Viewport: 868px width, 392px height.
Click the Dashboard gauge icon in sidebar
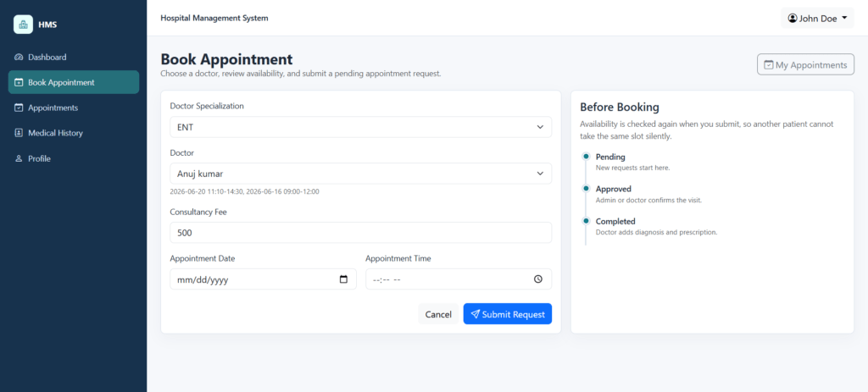coord(19,57)
